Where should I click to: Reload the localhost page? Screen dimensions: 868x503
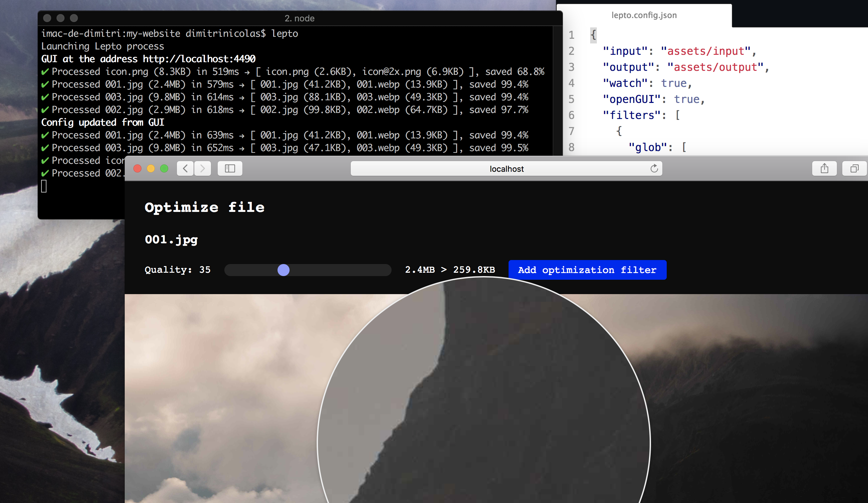654,168
